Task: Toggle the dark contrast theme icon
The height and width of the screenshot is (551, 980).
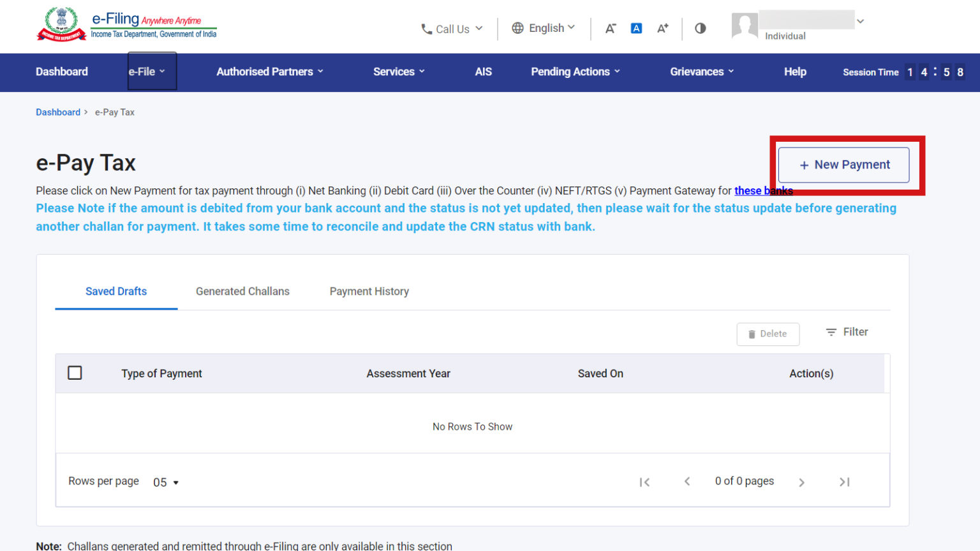Action: [x=701, y=28]
